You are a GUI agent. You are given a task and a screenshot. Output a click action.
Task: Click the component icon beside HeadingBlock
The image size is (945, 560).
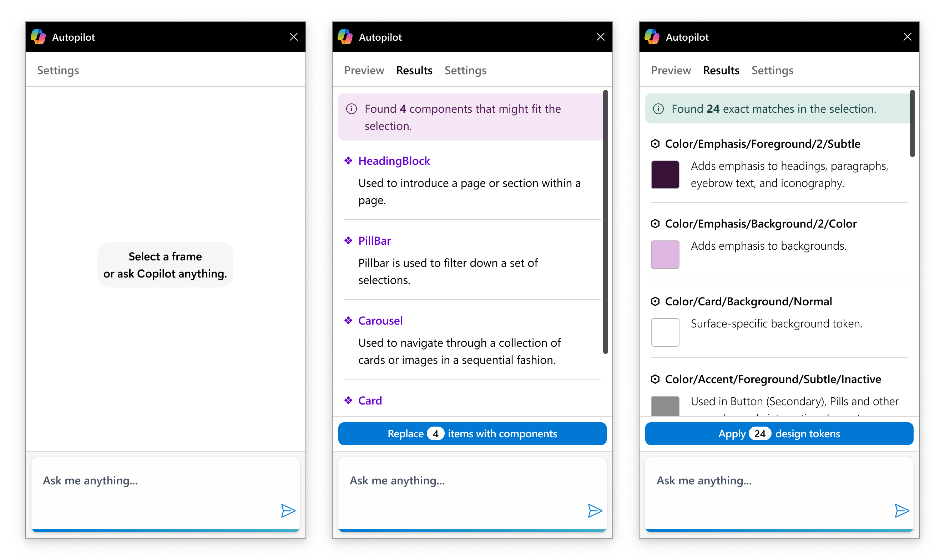[348, 161]
